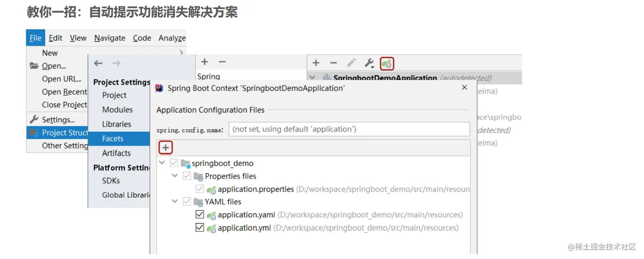Collapse the springboot_demo tree node
The image size is (644, 259).
[x=162, y=163]
